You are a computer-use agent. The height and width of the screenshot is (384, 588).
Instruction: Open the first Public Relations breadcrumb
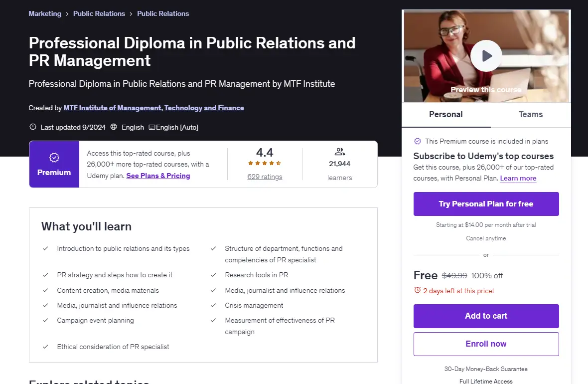[99, 13]
